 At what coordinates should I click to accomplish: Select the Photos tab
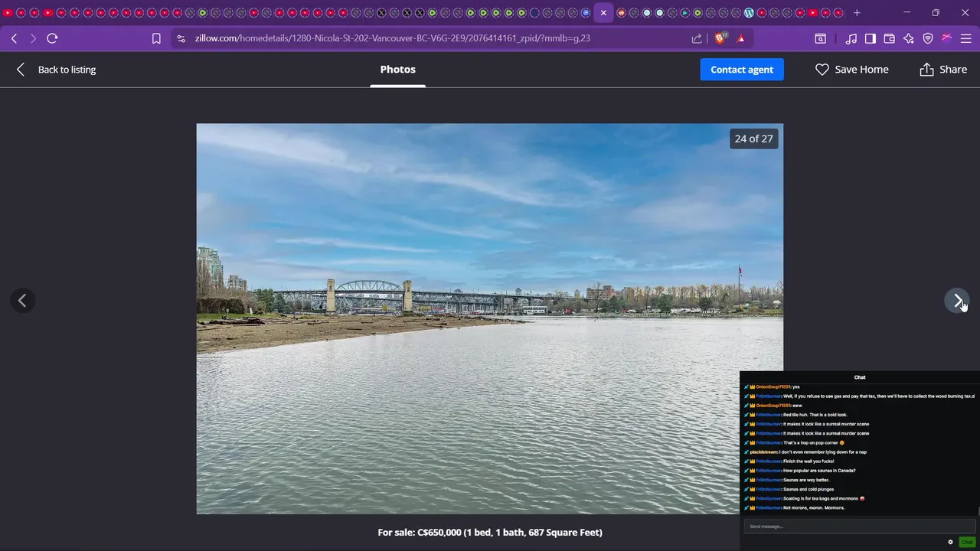point(397,70)
